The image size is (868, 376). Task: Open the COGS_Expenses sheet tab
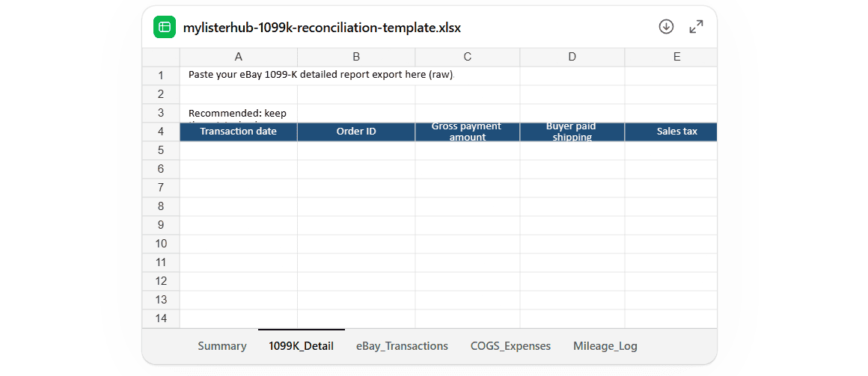(510, 346)
